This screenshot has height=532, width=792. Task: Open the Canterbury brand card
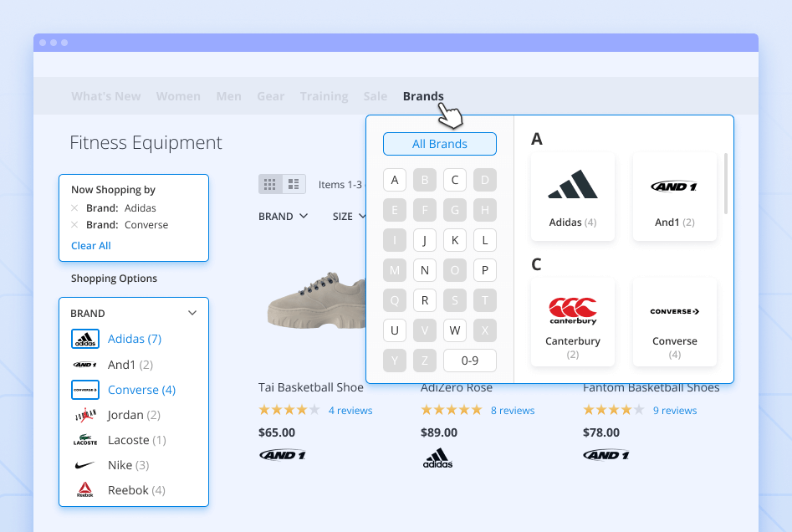click(572, 323)
